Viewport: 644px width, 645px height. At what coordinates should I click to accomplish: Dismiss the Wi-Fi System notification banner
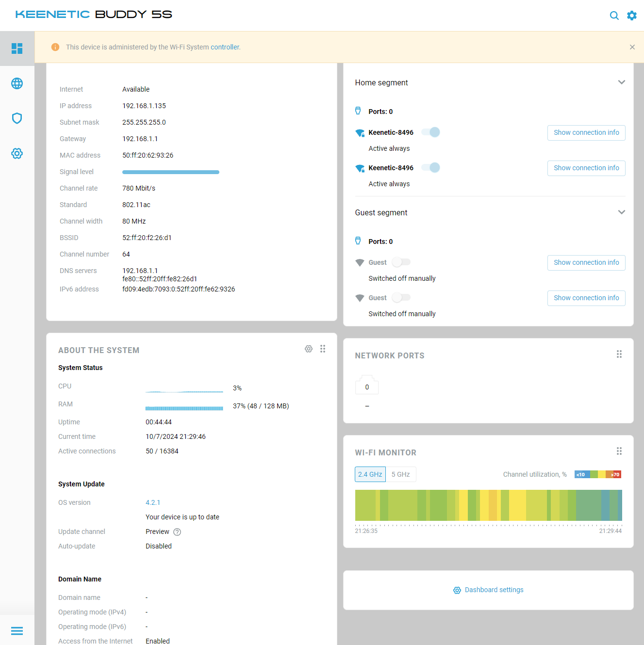(x=632, y=47)
